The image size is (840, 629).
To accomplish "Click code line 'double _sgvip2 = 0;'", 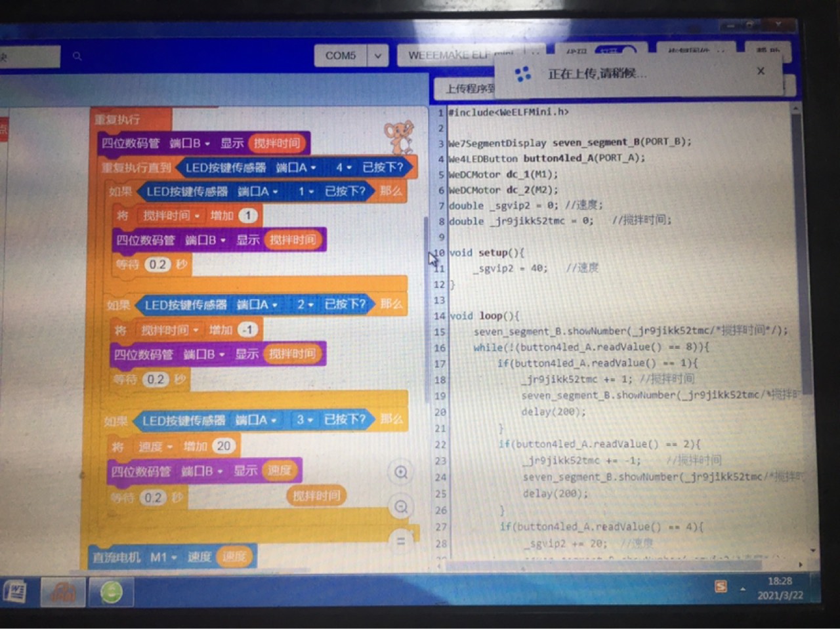I will pos(503,205).
